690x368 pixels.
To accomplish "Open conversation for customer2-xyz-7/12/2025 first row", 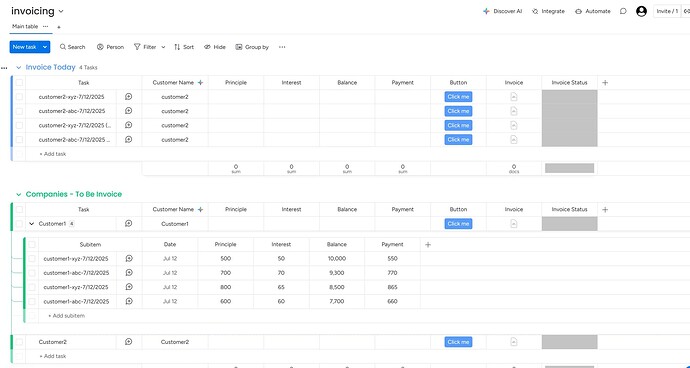I will pyautogui.click(x=128, y=97).
